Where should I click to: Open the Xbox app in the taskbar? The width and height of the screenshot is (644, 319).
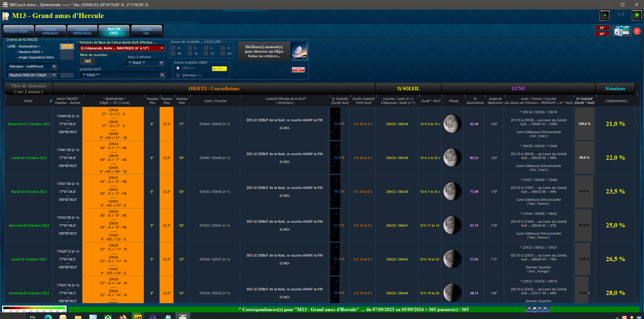coord(108,316)
